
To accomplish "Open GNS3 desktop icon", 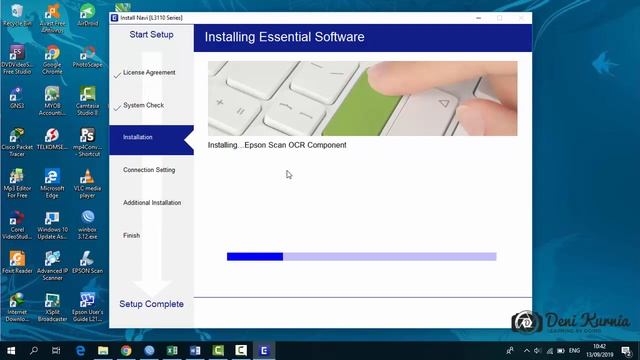I will (17, 98).
